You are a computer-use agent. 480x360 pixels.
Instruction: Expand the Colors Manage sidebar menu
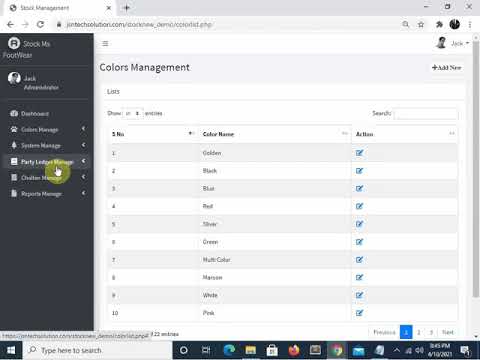click(x=47, y=129)
